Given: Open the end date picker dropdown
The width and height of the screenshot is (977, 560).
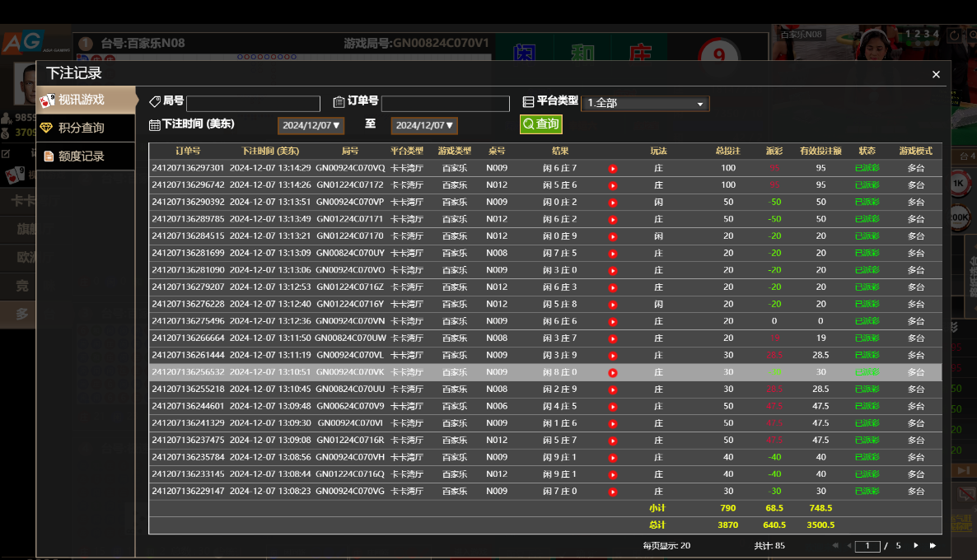Looking at the screenshot, I should 424,125.
